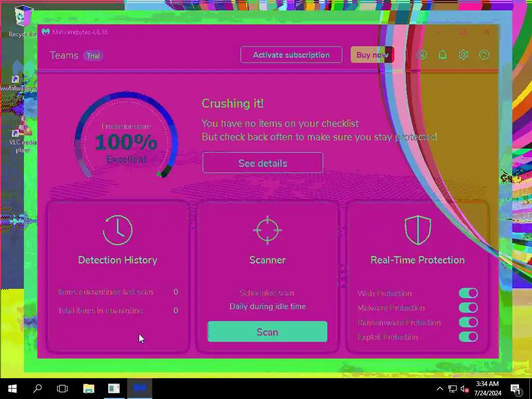Viewport: 532px width, 399px height.
Task: Click the Malwarebytes taskbar button
Action: [x=139, y=389]
